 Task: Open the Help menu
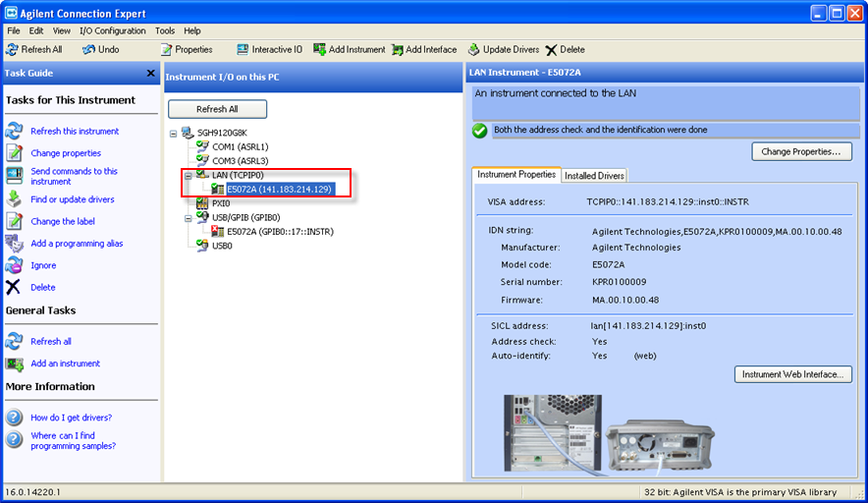pyautogui.click(x=192, y=31)
